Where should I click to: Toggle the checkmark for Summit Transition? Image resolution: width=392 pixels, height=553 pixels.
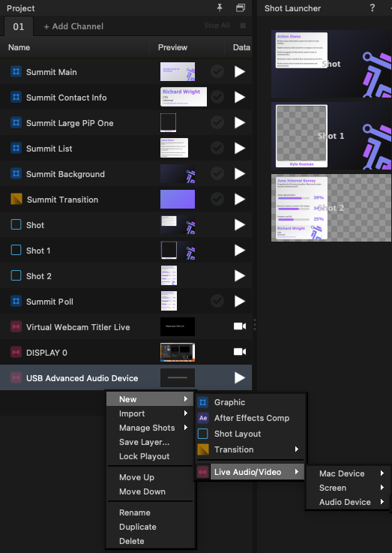tap(217, 200)
